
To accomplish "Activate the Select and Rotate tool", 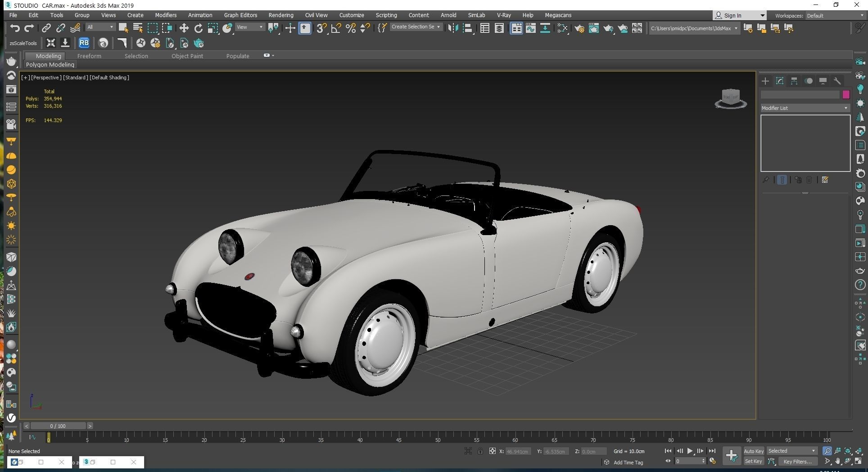I will (x=198, y=28).
